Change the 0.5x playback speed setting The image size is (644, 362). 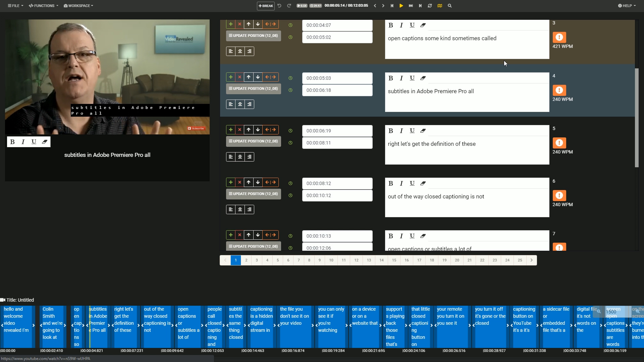302,6
